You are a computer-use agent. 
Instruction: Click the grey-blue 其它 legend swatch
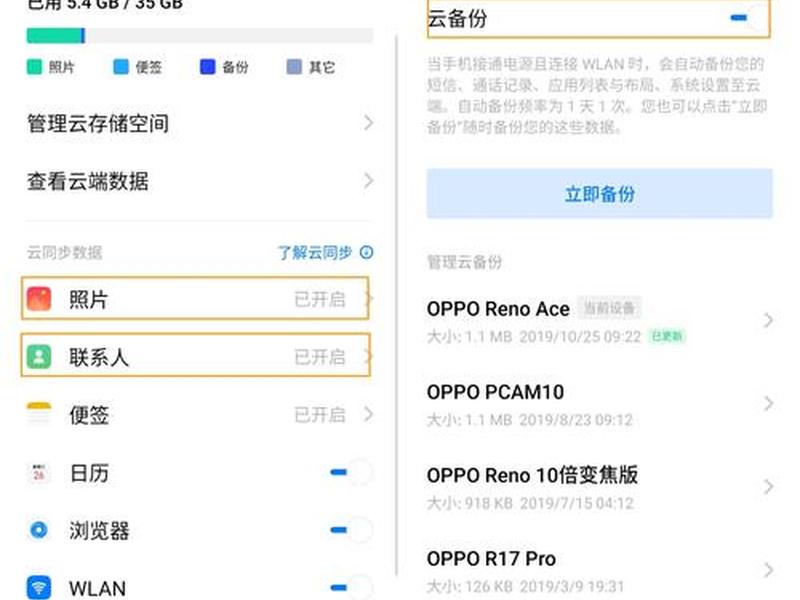(294, 67)
